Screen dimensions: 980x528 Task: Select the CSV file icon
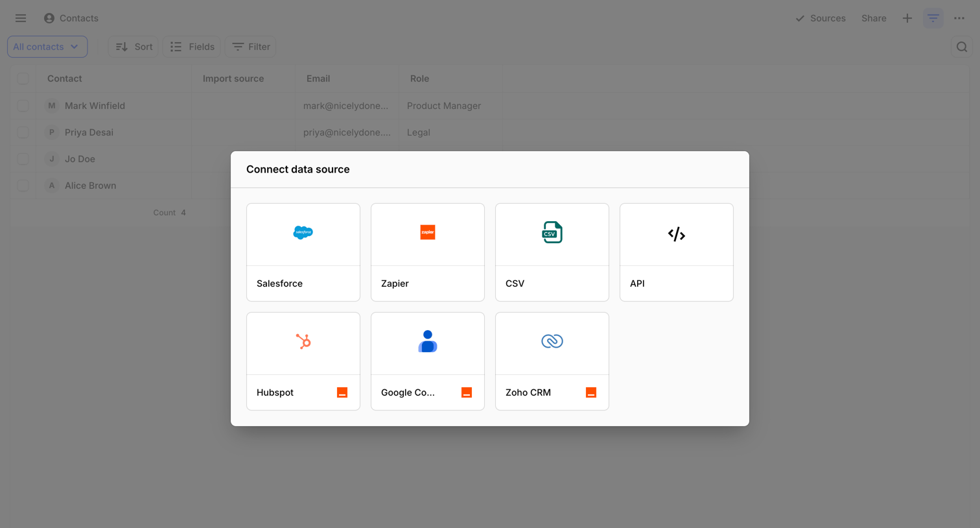click(x=552, y=232)
